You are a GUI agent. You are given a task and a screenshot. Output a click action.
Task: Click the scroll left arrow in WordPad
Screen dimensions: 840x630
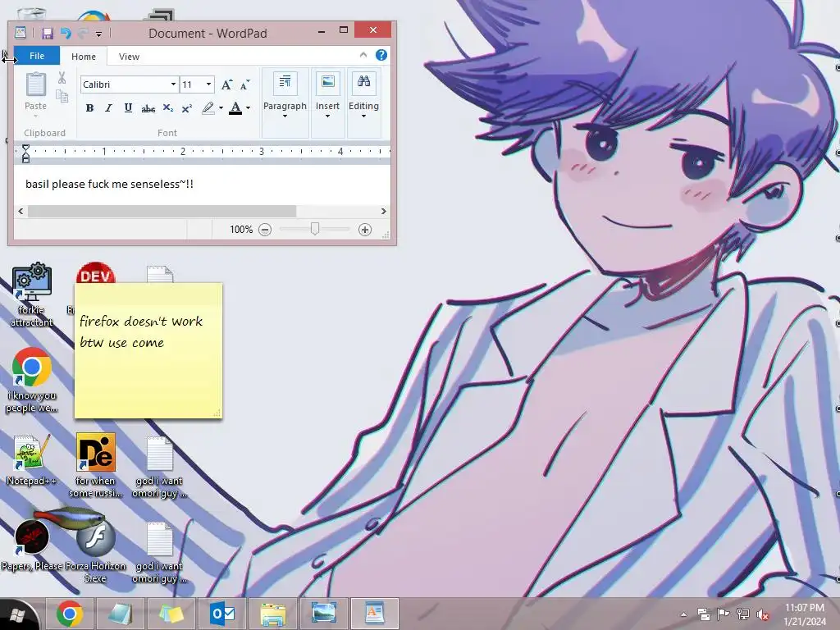coord(21,211)
